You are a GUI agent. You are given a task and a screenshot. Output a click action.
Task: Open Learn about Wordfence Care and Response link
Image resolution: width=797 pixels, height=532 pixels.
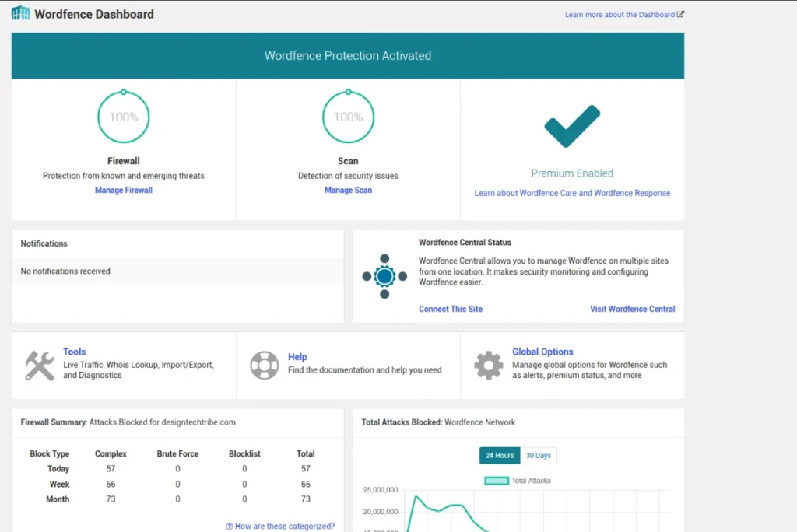[x=572, y=193]
